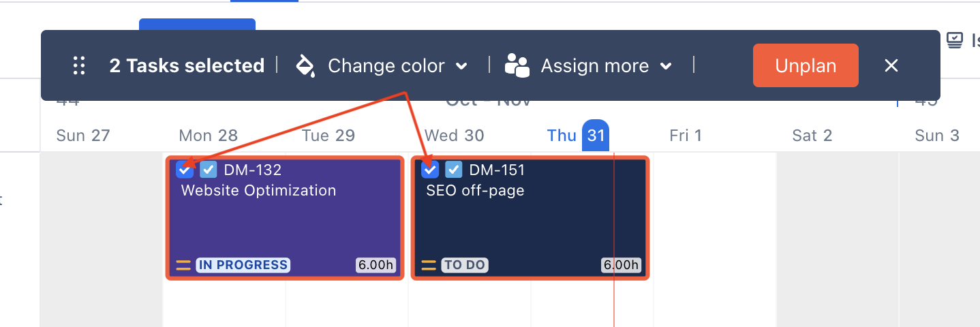Image resolution: width=980 pixels, height=327 pixels.
Task: Click the paint bucket Change color icon
Action: click(x=305, y=65)
